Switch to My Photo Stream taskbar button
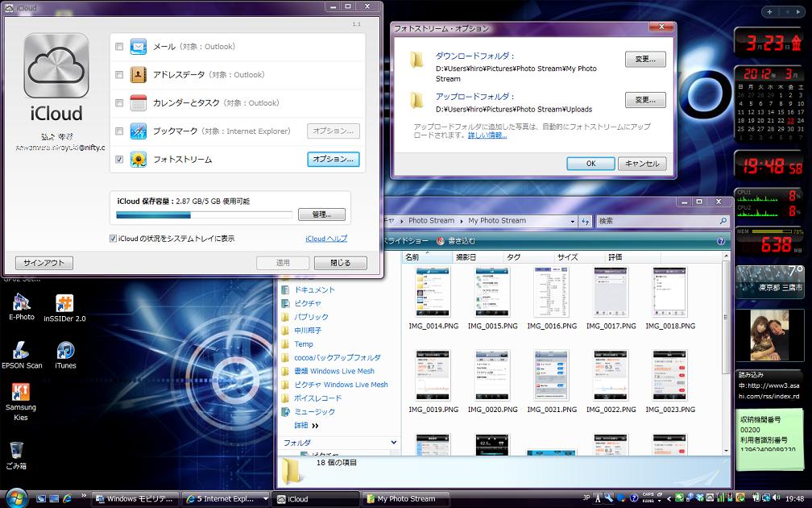The width and height of the screenshot is (812, 508). 405,498
